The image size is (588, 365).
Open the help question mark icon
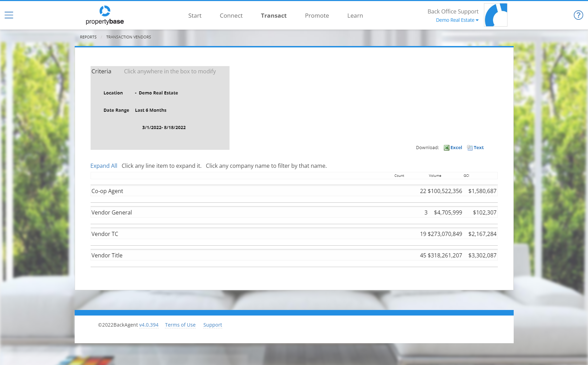(578, 15)
